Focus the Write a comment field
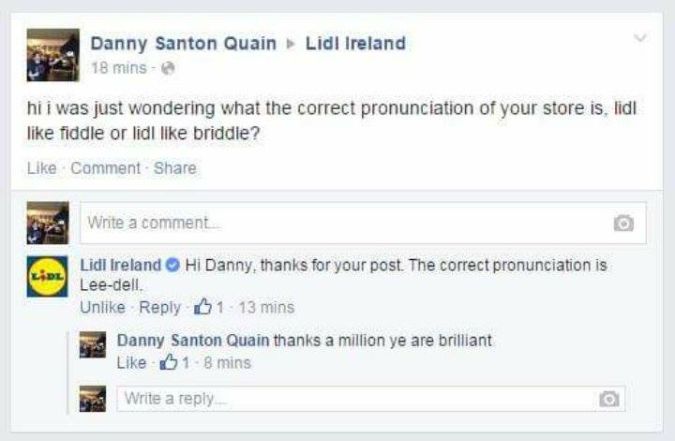Image resolution: width=675 pixels, height=441 pixels. pyautogui.click(x=340, y=223)
